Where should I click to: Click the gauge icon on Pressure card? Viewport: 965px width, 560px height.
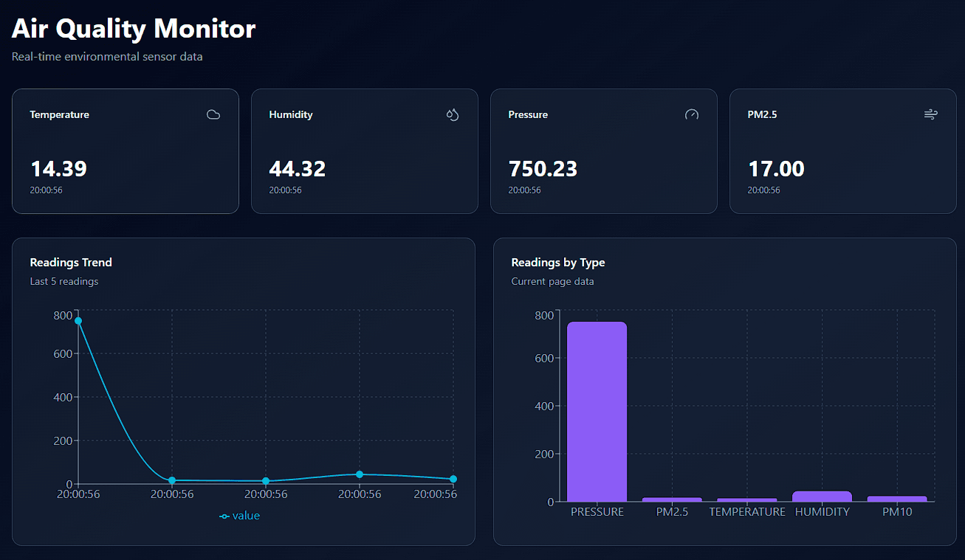[x=692, y=114]
